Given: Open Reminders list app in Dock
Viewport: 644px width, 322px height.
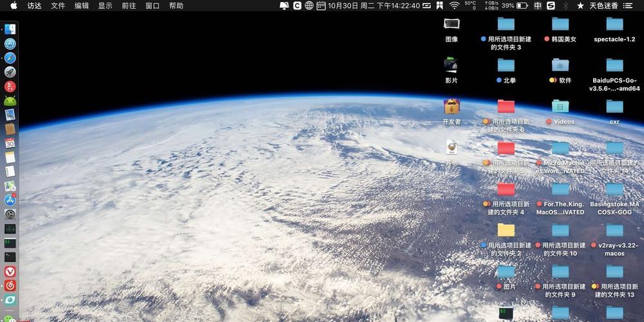Looking at the screenshot, I should point(10,172).
